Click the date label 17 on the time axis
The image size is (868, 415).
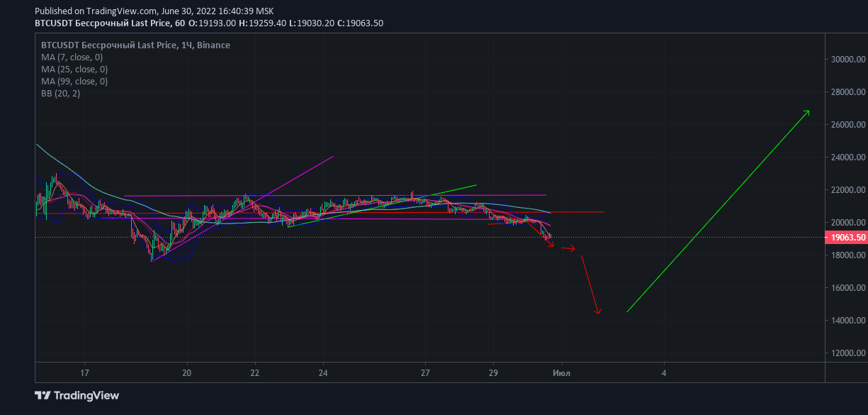point(84,372)
